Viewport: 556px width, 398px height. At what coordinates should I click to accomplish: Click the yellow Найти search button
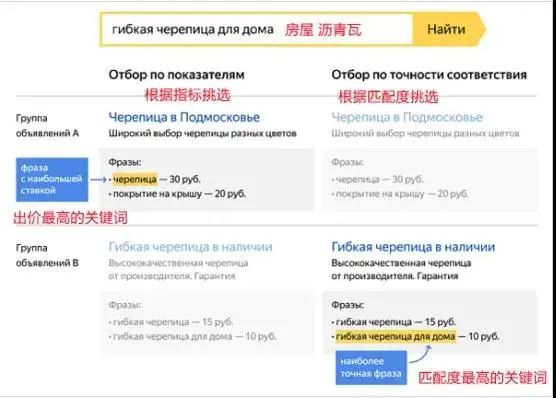pyautogui.click(x=448, y=29)
